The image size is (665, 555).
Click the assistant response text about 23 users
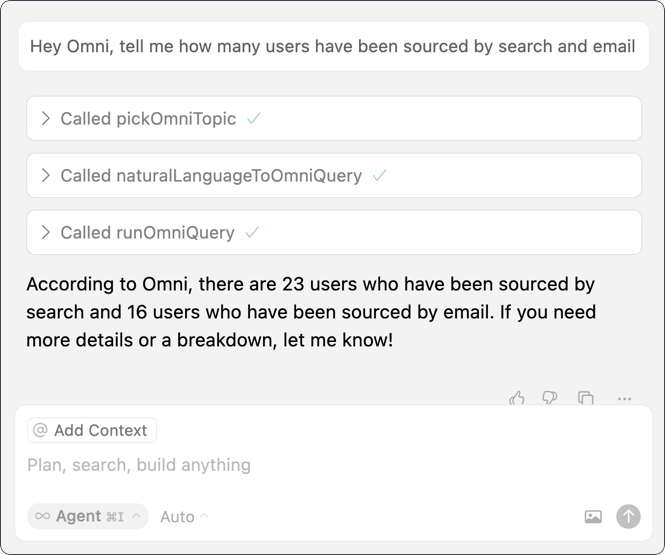(311, 312)
